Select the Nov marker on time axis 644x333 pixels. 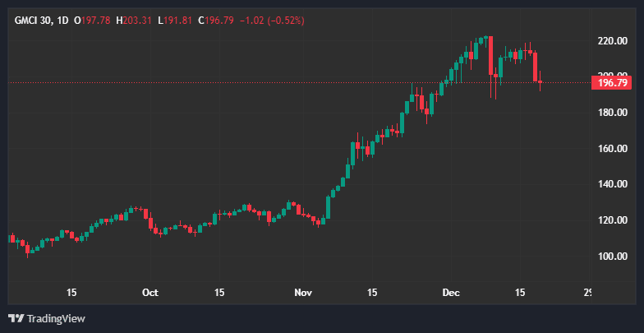[x=304, y=292]
